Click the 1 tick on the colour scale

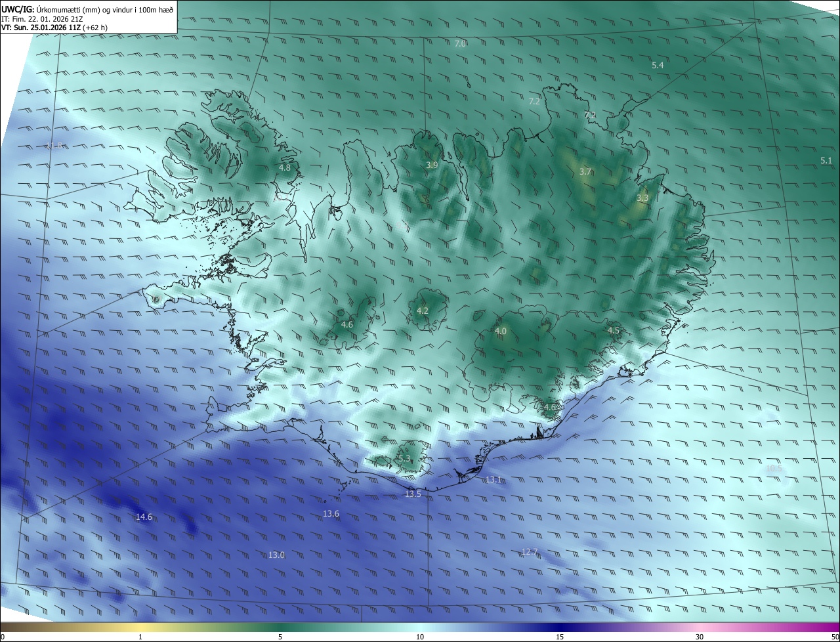pyautogui.click(x=140, y=637)
